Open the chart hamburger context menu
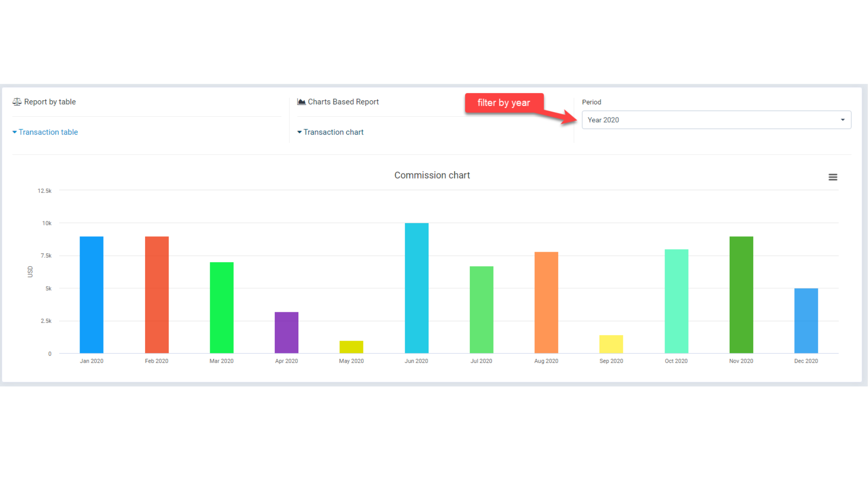 (x=833, y=177)
